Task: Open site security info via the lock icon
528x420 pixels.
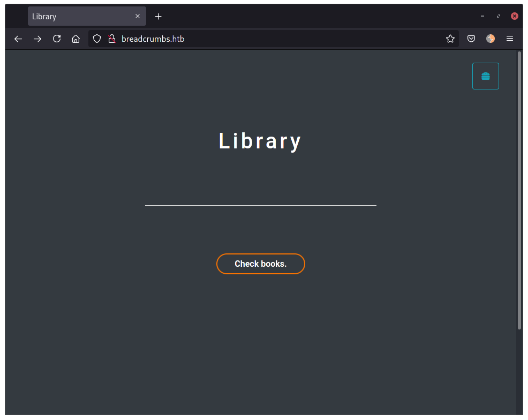Action: [111, 39]
